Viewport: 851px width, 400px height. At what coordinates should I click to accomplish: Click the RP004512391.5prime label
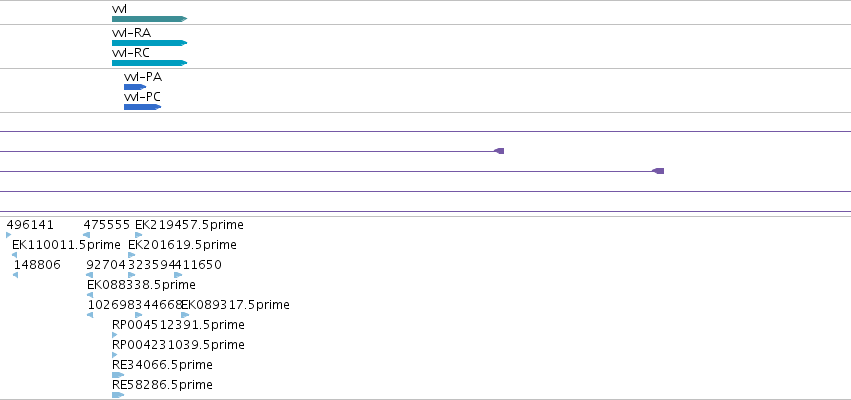pyautogui.click(x=178, y=325)
